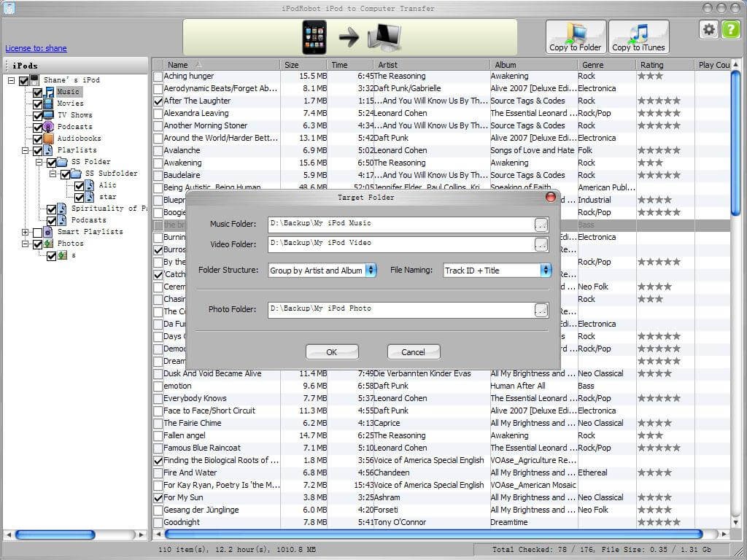Viewport: 747px width, 560px height.
Task: Open help with the question mark icon
Action: coord(730,30)
